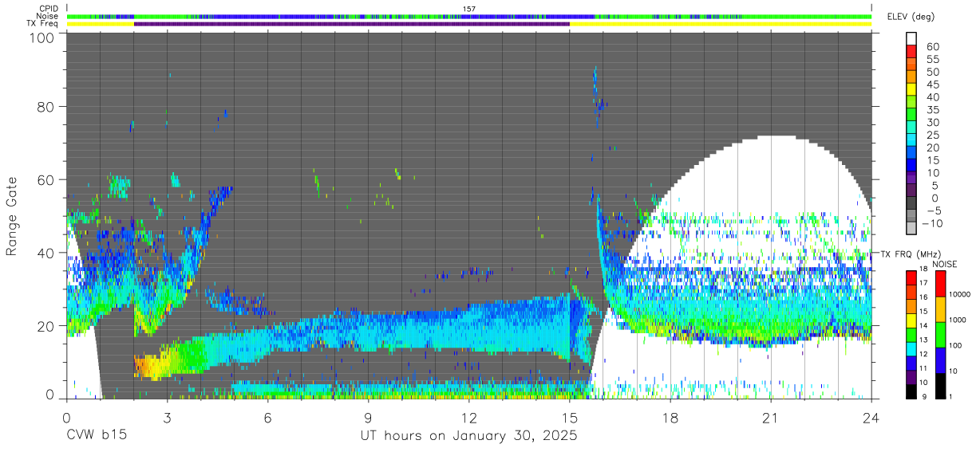Click x-axis hour tick label 18
The width and height of the screenshot is (980, 452).
coord(670,417)
